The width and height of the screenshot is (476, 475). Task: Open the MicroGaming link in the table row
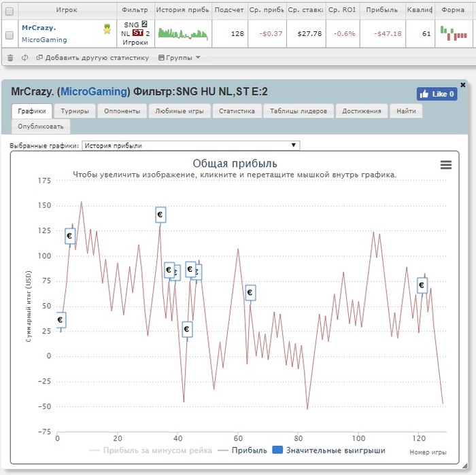(x=44, y=39)
